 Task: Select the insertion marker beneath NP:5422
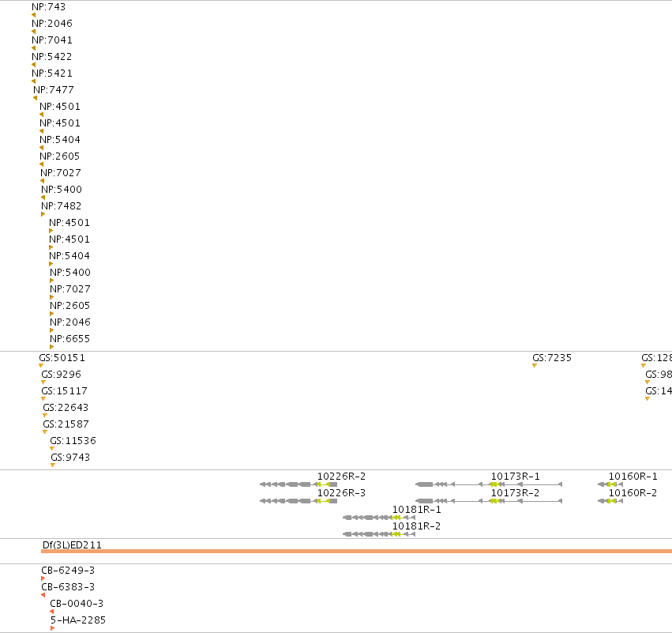point(33,65)
